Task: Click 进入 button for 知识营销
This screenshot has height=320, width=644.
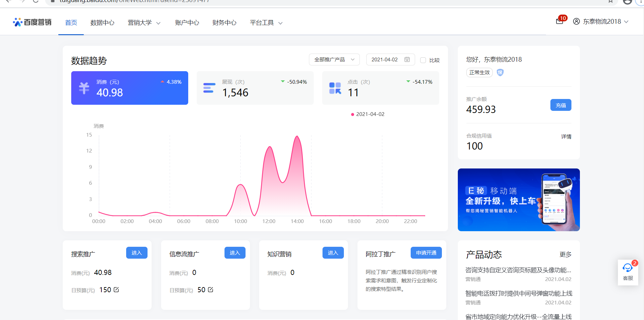Action: click(x=333, y=253)
